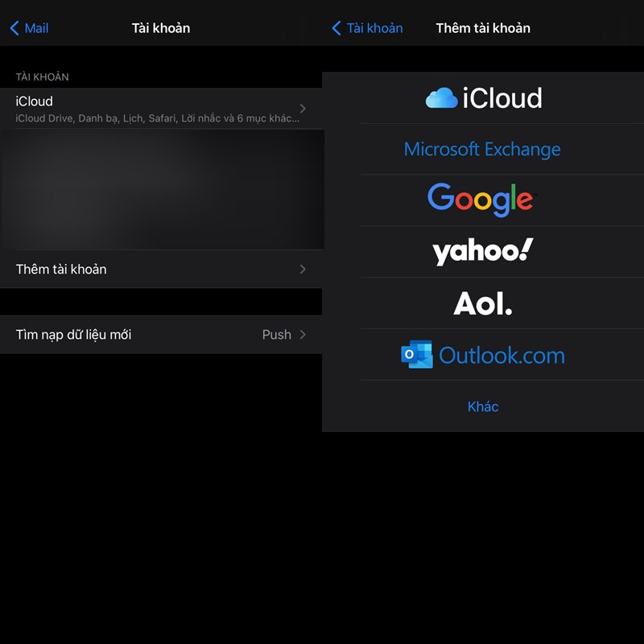
Task: Tap back chevron beside Tài khoản
Action: (x=336, y=28)
